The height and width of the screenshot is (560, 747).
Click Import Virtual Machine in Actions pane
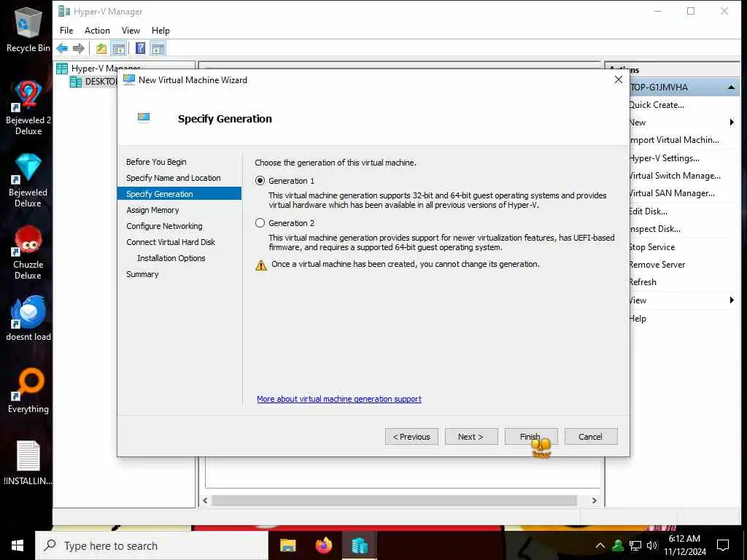(674, 140)
